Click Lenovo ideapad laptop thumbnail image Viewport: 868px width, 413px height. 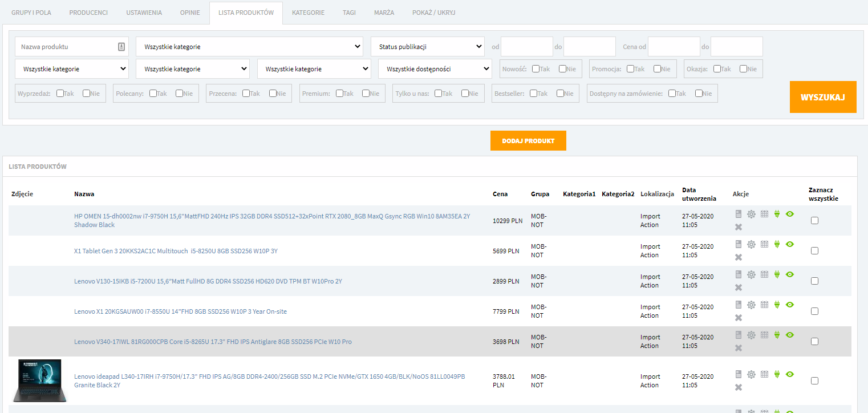pyautogui.click(x=39, y=381)
